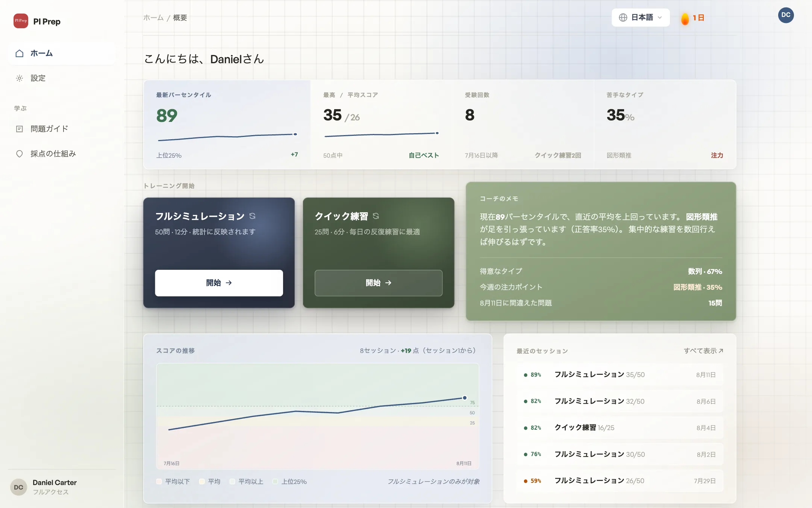812x508 pixels.
Task: Click the 上位25% legend swatch
Action: click(x=275, y=482)
